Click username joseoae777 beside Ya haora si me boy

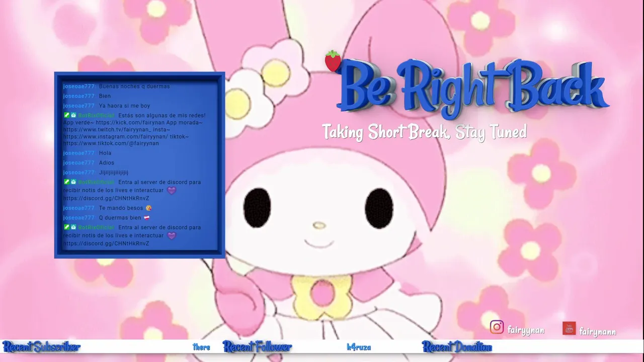(x=78, y=106)
